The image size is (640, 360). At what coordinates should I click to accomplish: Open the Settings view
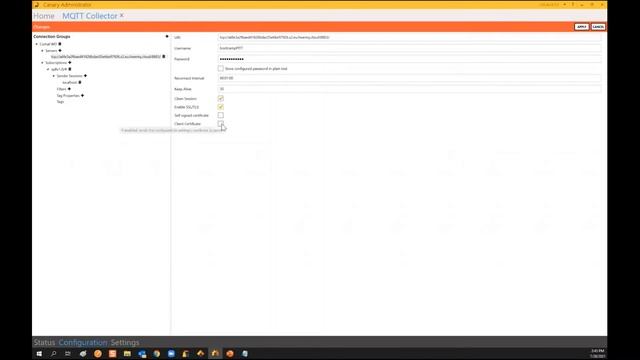(125, 342)
